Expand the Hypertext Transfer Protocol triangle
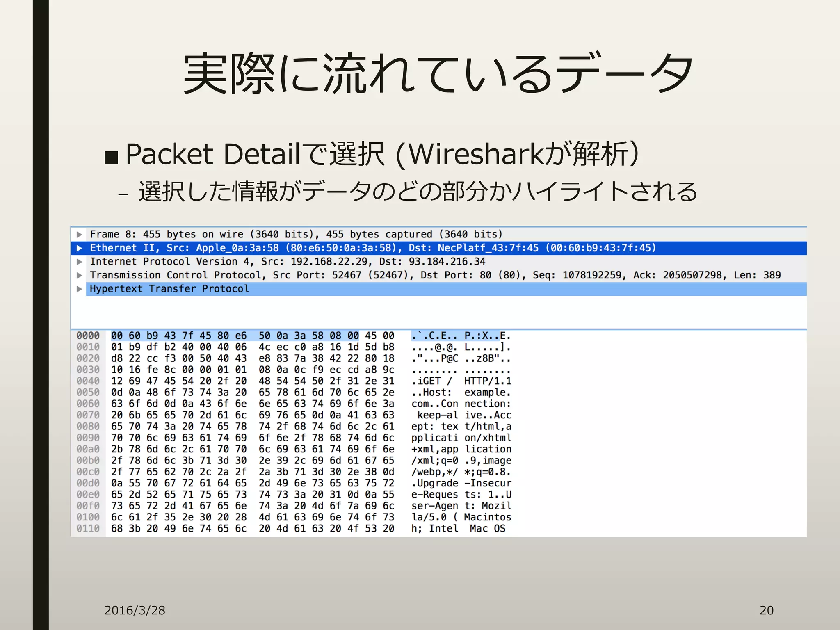 80,289
